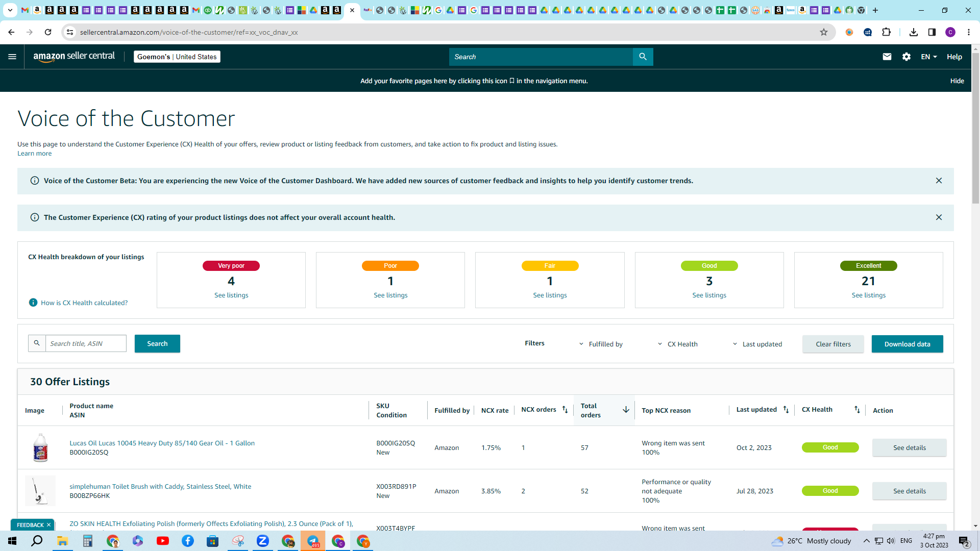The width and height of the screenshot is (980, 551).
Task: Sort by Total orders column arrow
Action: (626, 410)
